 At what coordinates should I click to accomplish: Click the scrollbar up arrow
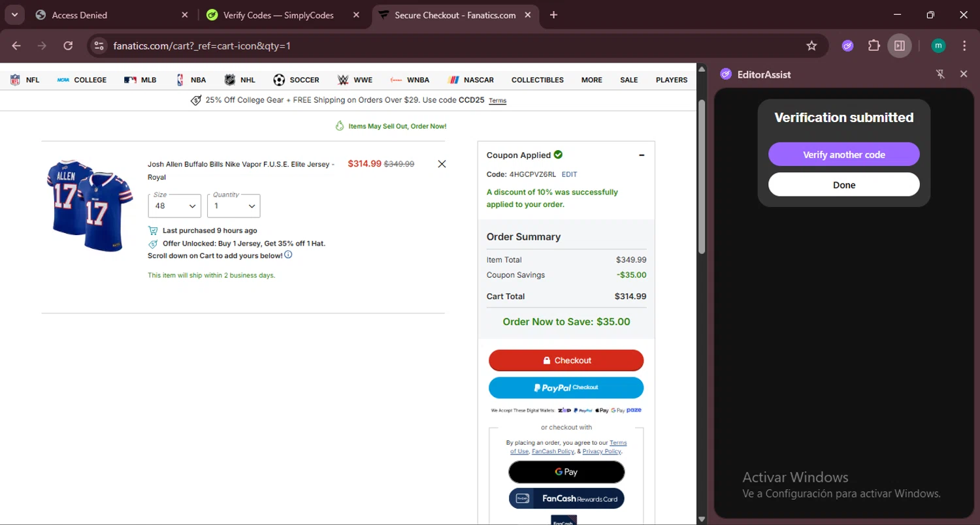(x=702, y=68)
